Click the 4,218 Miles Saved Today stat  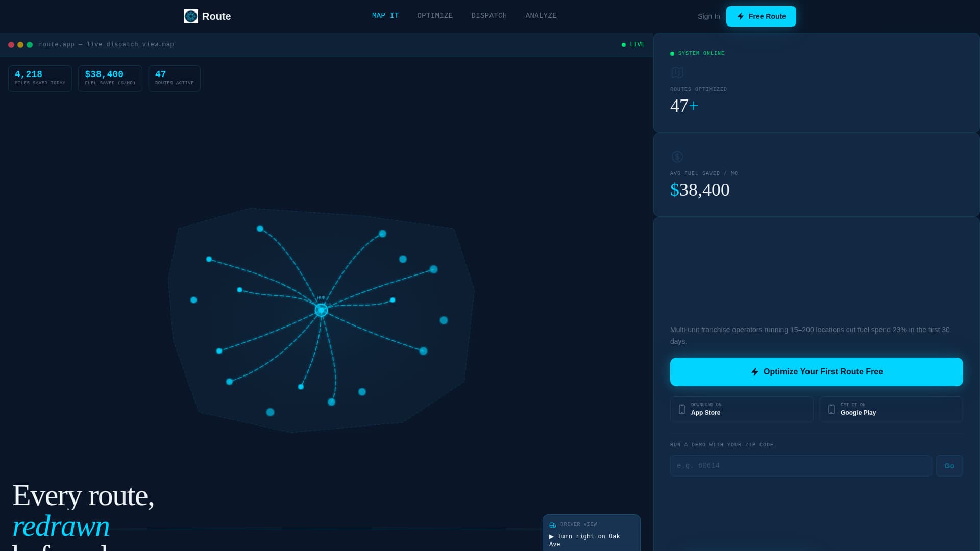pos(40,79)
